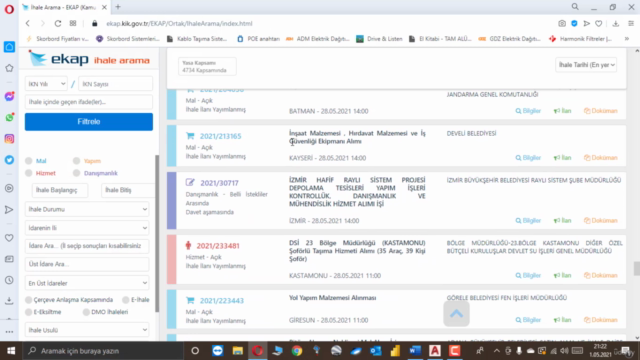
Task: Click cart icon of tender 2021/223443
Action: (190, 300)
